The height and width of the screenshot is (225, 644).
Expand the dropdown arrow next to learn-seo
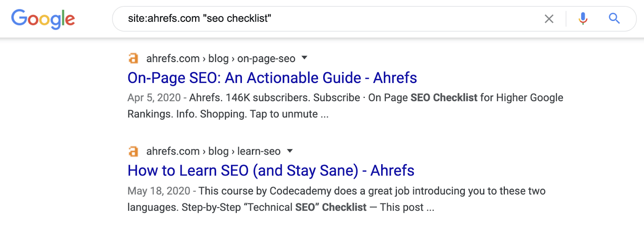pos(290,151)
